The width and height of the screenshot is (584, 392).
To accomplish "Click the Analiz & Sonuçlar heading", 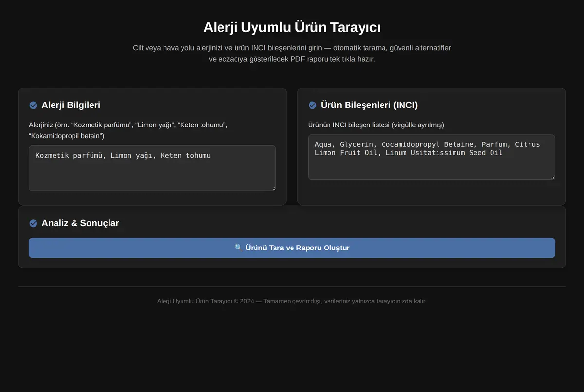I will [x=80, y=223].
